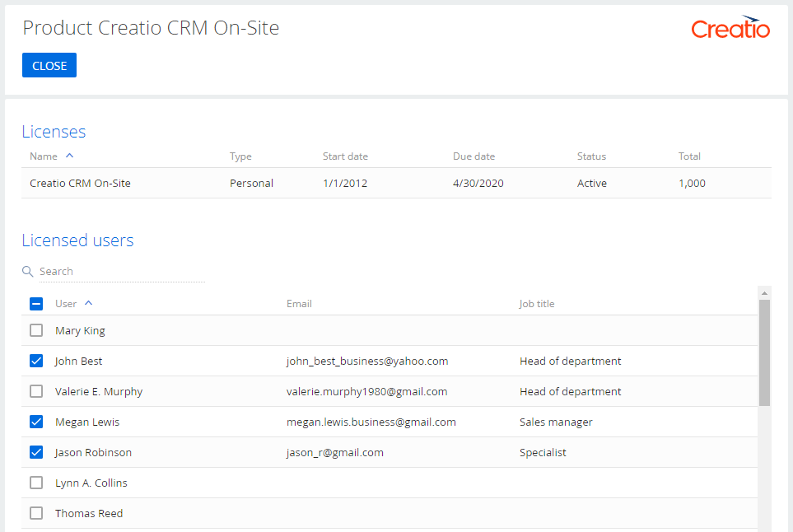
Task: Check the Mary King checkbox
Action: coord(36,330)
